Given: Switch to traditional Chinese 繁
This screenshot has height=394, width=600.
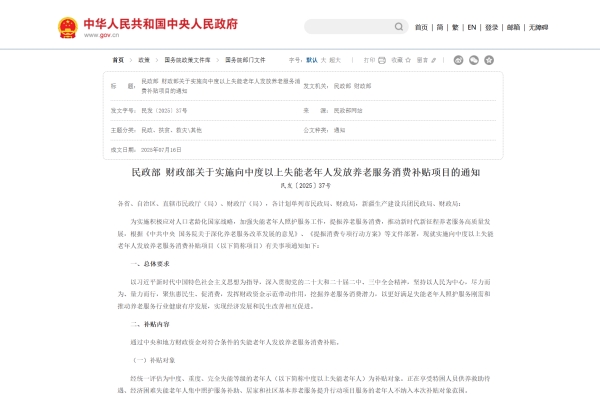Looking at the screenshot, I should [455, 28].
